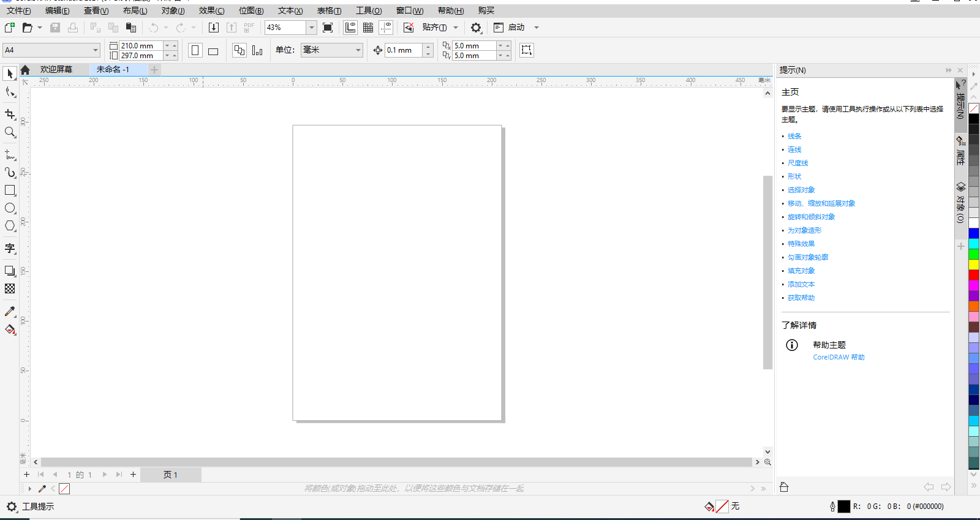Toggle the Show grid button

click(368, 28)
